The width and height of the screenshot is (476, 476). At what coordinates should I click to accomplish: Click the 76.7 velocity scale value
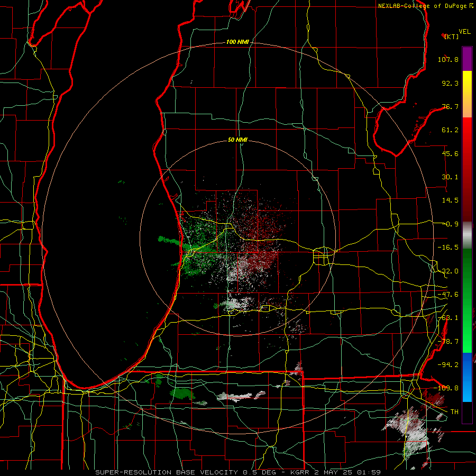pyautogui.click(x=450, y=106)
